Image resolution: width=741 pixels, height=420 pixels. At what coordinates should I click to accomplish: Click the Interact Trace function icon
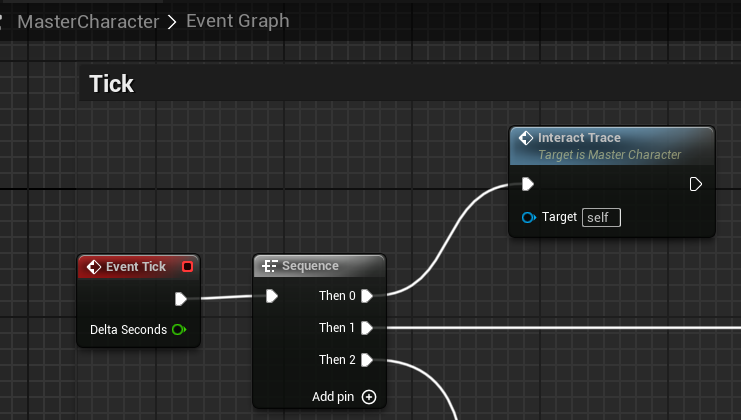[x=526, y=138]
